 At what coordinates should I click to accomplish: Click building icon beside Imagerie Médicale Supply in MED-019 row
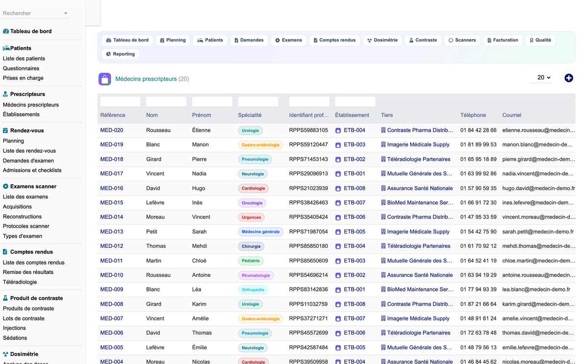click(x=384, y=145)
